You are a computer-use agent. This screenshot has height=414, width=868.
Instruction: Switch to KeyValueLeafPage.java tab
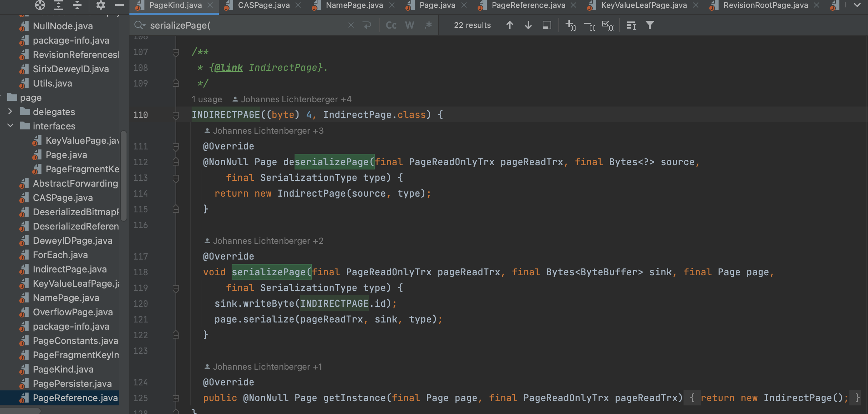pyautogui.click(x=643, y=5)
